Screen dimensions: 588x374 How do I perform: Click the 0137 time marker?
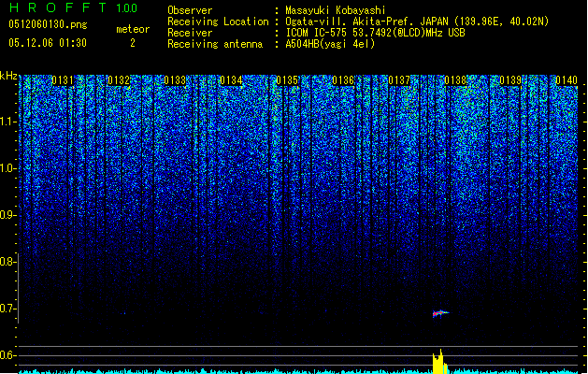(x=399, y=80)
